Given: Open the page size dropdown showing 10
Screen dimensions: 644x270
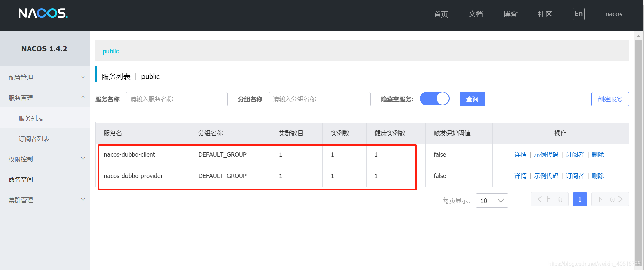Looking at the screenshot, I should [492, 201].
